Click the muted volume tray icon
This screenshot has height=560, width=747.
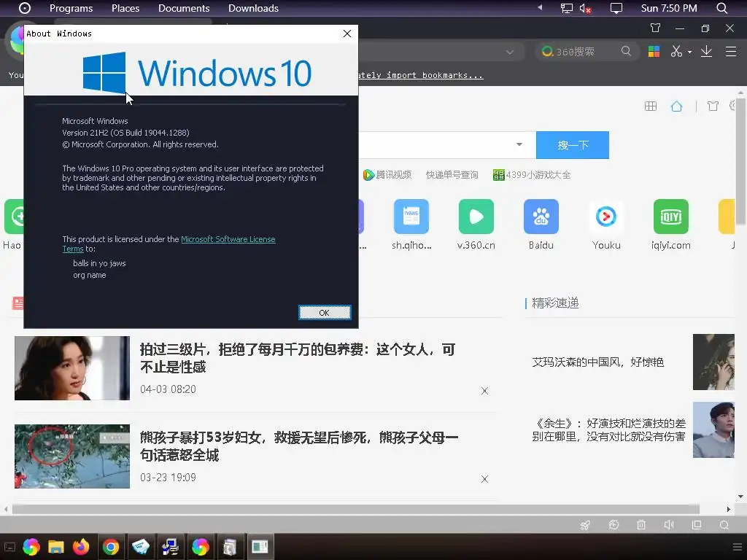coord(586,8)
